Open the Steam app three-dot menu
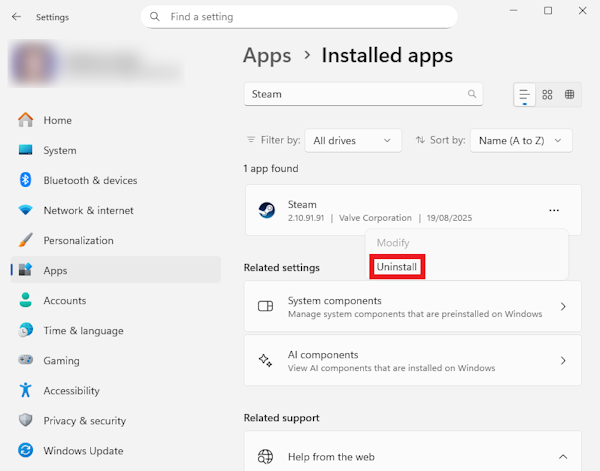Viewport: 600px width, 471px height. click(x=554, y=210)
